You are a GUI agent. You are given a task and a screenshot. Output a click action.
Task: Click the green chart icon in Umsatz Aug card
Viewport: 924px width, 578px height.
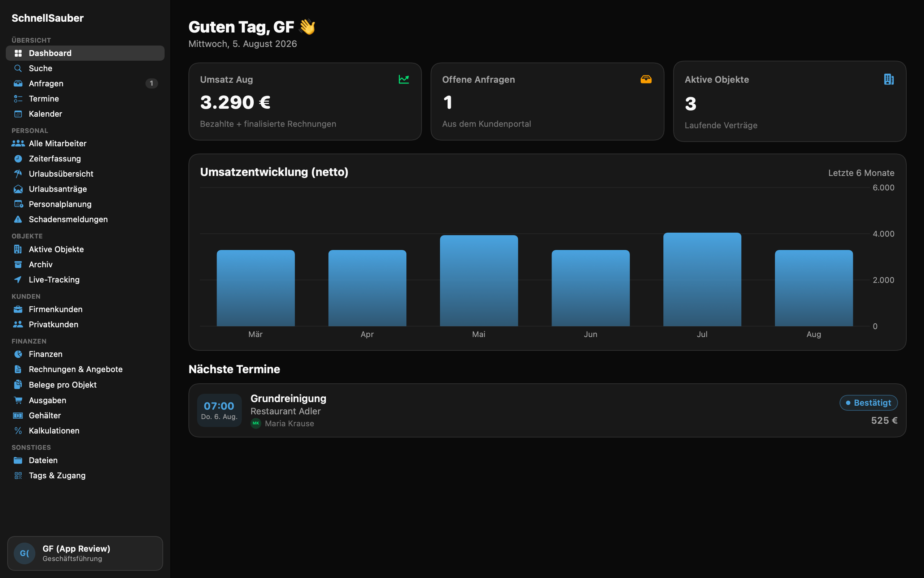coord(404,79)
